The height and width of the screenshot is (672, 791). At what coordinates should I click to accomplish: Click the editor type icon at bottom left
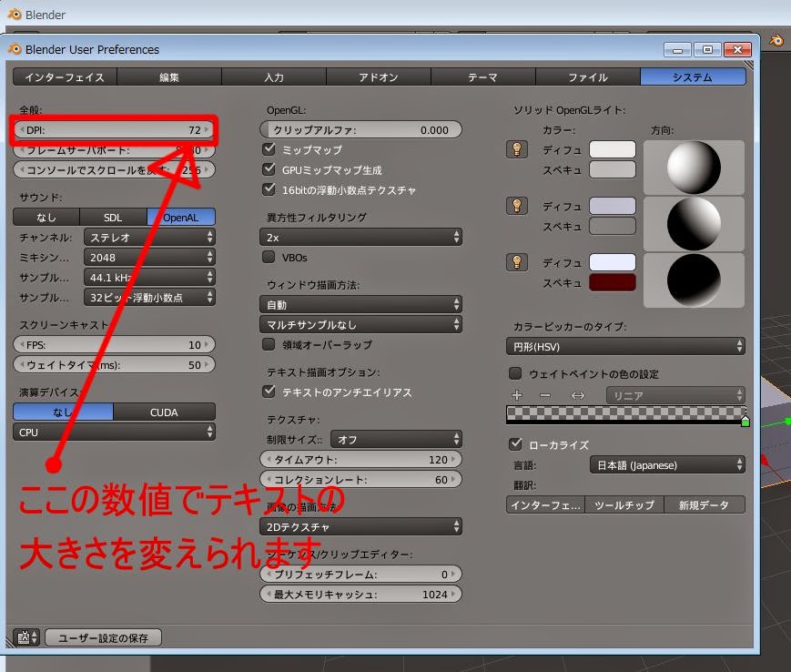click(x=26, y=637)
